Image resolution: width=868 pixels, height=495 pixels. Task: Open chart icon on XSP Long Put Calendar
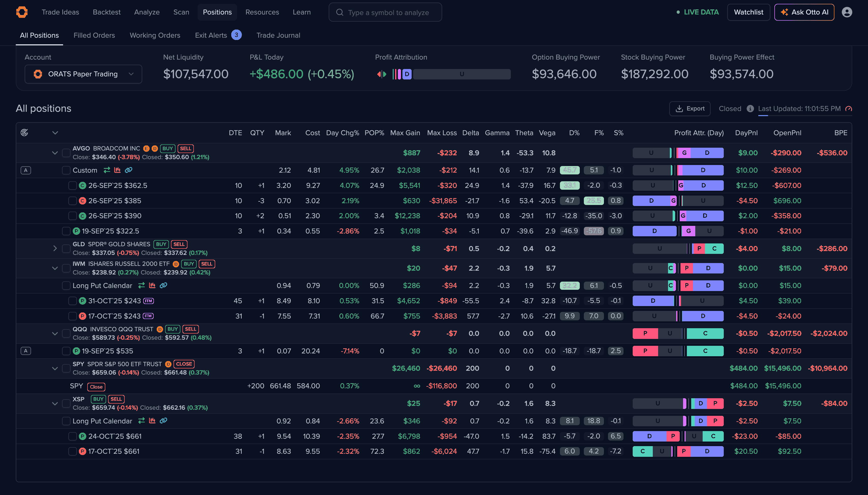152,421
